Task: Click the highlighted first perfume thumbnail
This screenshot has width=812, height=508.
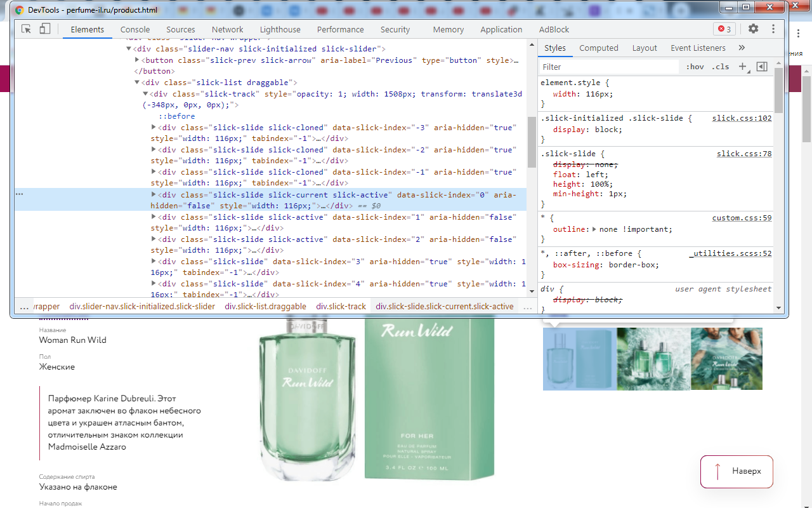Action: (x=579, y=358)
